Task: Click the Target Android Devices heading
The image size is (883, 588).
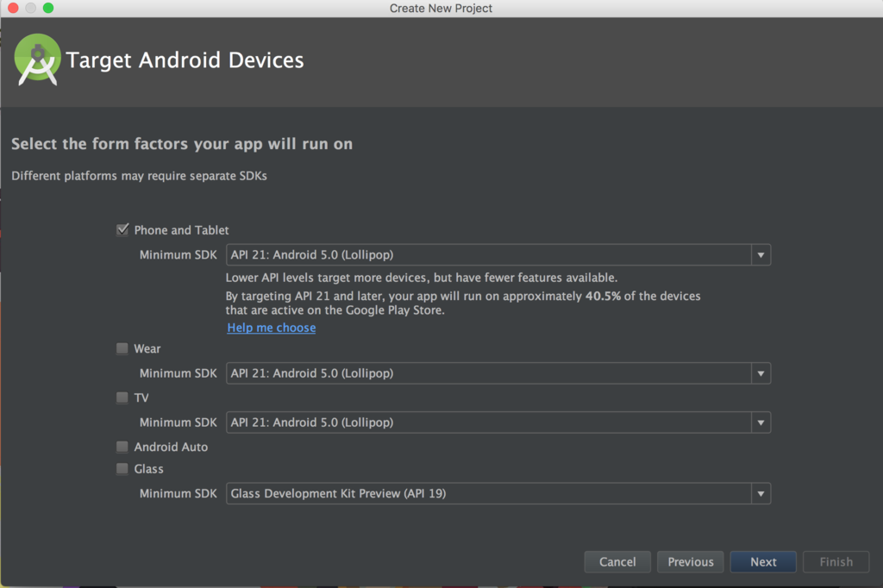Action: (185, 60)
